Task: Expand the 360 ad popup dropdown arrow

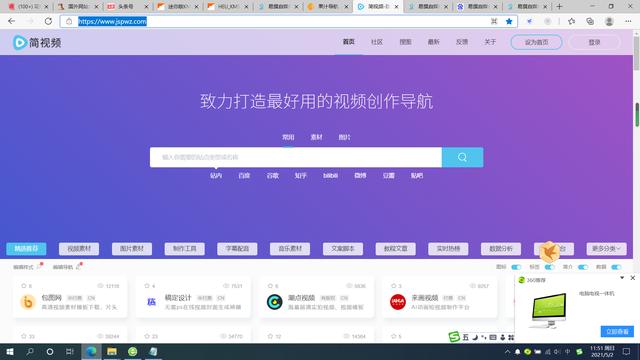Action: point(622,278)
